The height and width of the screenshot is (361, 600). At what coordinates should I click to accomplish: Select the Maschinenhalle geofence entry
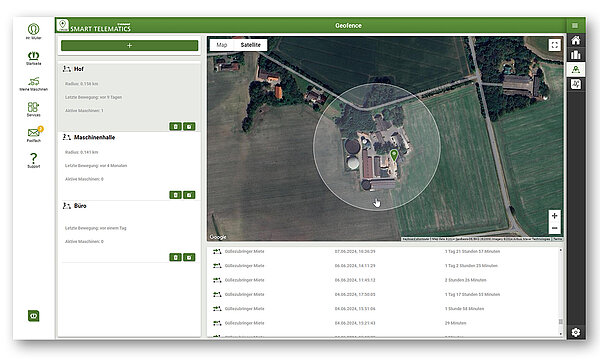(x=129, y=166)
